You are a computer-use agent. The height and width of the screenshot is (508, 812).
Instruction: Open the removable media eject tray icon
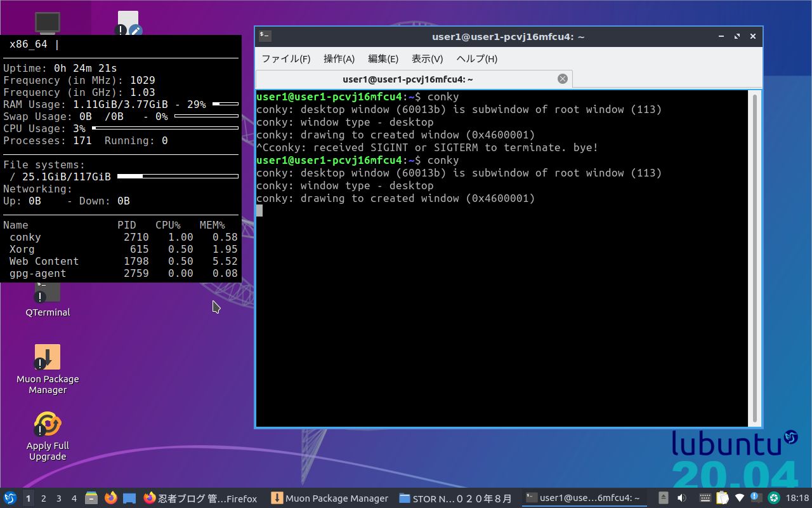[x=664, y=498]
